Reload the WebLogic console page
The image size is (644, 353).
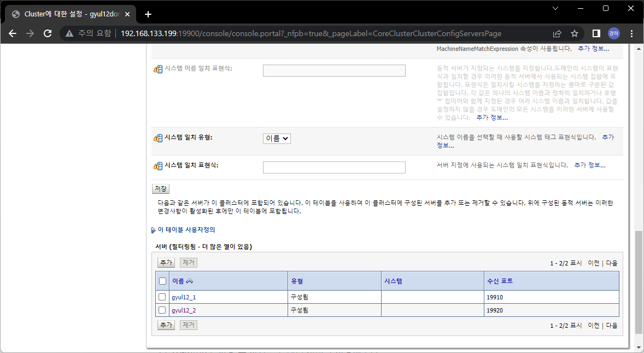[49, 33]
